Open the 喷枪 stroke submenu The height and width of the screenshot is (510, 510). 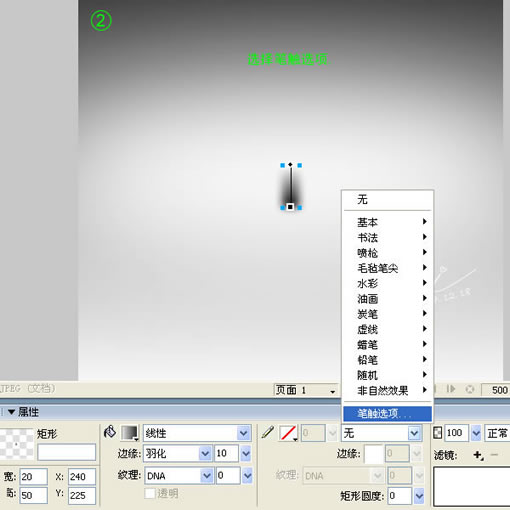pyautogui.click(x=387, y=253)
